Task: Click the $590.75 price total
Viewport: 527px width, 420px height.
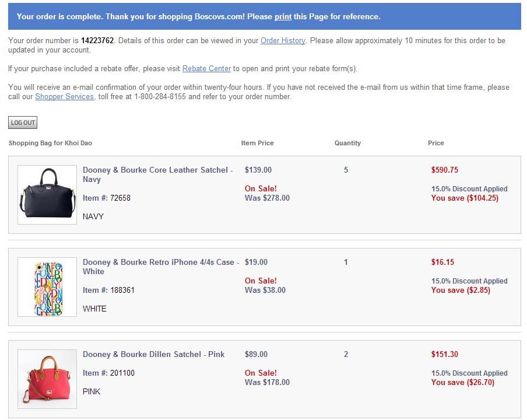Action: point(445,170)
